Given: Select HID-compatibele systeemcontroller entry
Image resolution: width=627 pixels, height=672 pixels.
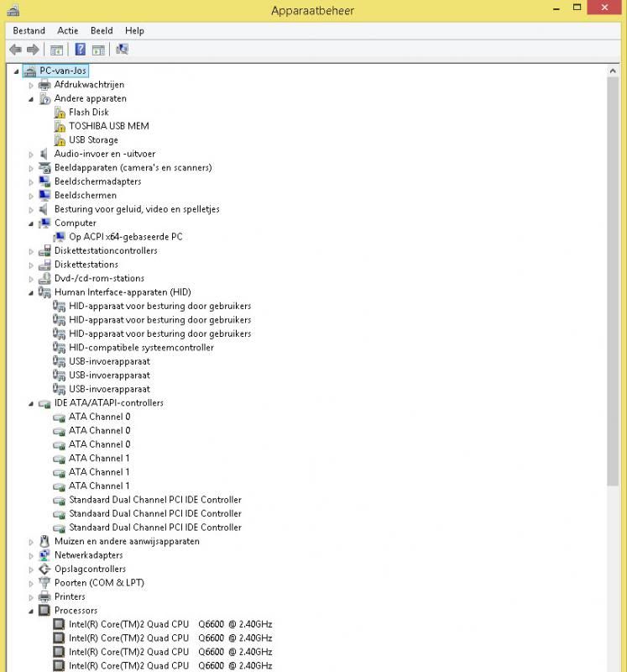Looking at the screenshot, I should (x=141, y=348).
